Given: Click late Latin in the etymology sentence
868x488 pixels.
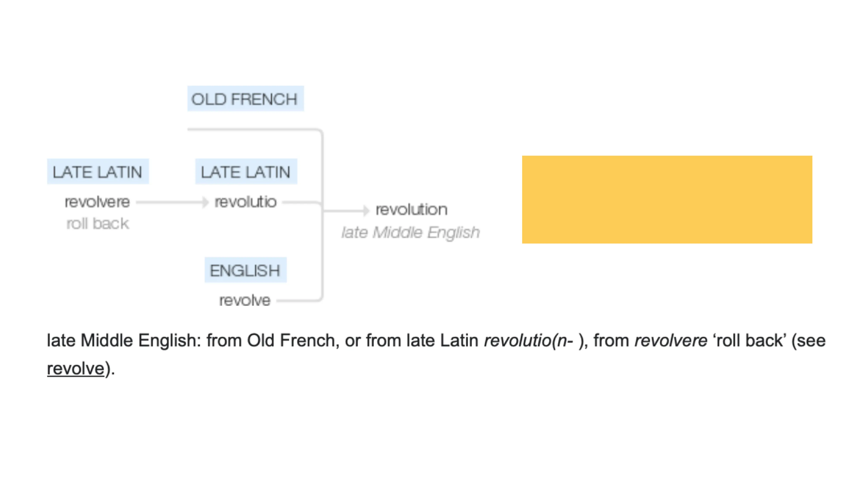Looking at the screenshot, I should click(x=442, y=340).
